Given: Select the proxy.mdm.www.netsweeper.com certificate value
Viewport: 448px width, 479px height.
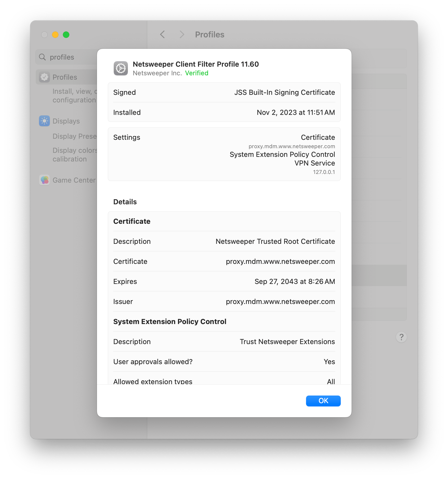Looking at the screenshot, I should pos(281,261).
